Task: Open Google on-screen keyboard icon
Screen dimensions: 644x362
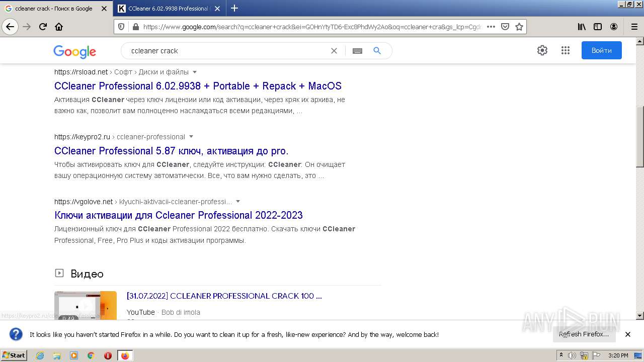Action: (x=357, y=51)
